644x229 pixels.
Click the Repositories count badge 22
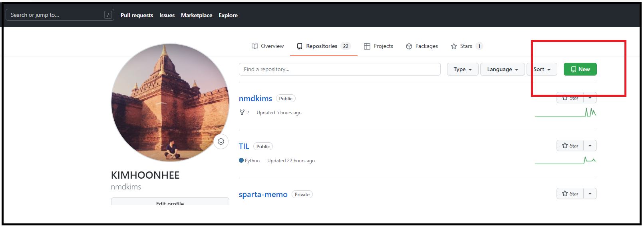click(x=346, y=46)
